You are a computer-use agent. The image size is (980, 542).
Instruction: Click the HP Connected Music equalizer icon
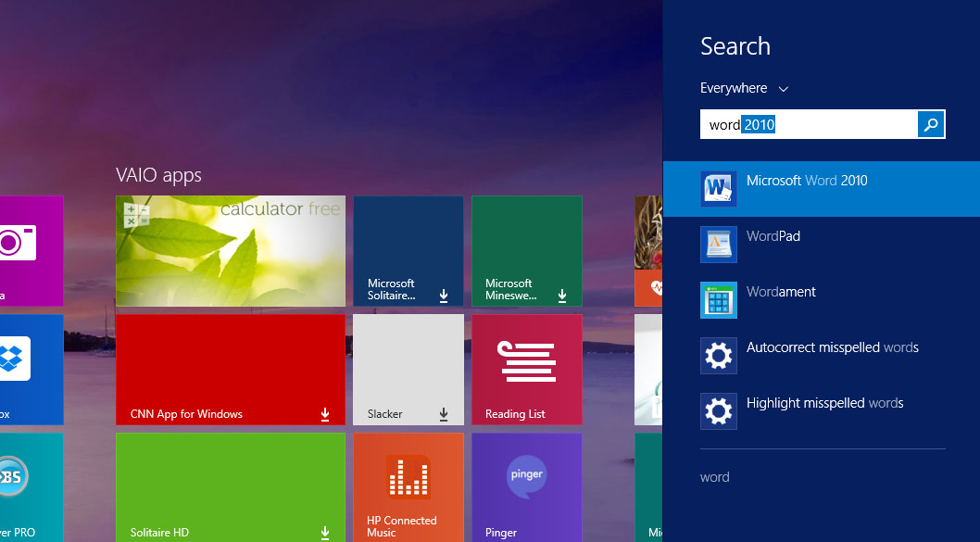click(408, 477)
